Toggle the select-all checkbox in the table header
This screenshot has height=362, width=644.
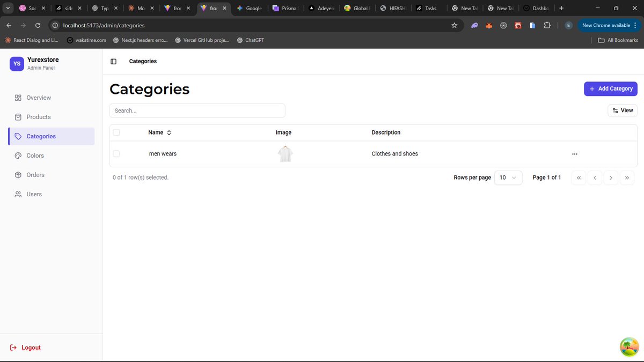click(116, 132)
